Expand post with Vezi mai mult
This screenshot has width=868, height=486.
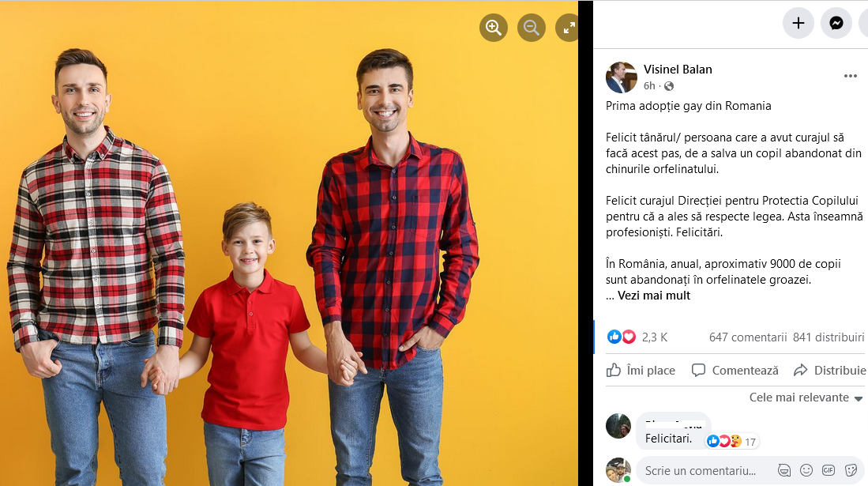pyautogui.click(x=654, y=296)
